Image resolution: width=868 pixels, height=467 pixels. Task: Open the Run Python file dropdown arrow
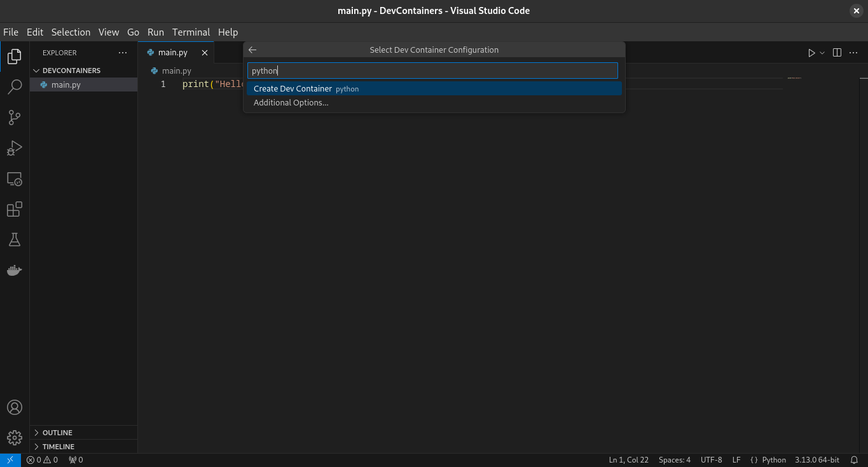click(822, 53)
